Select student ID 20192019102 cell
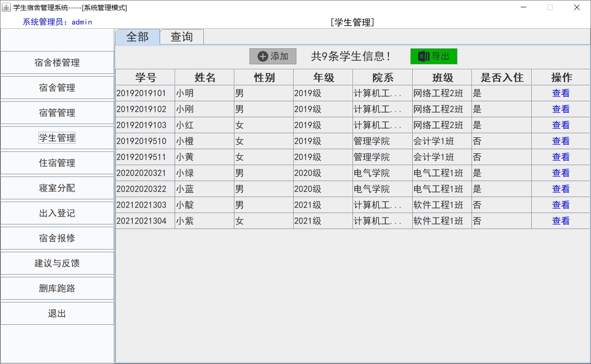 coord(145,109)
